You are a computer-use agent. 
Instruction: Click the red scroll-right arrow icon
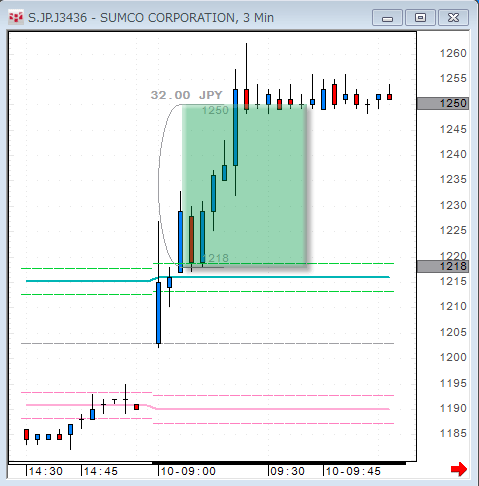pos(459,469)
